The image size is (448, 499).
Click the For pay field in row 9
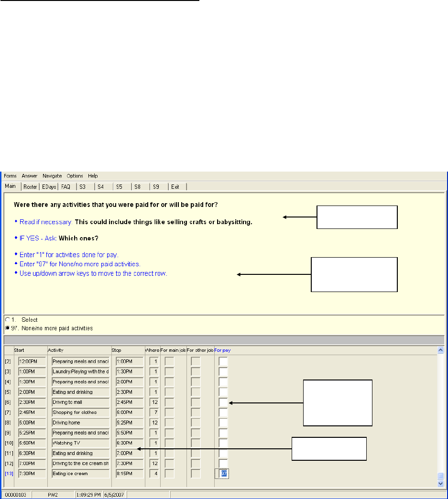click(223, 433)
